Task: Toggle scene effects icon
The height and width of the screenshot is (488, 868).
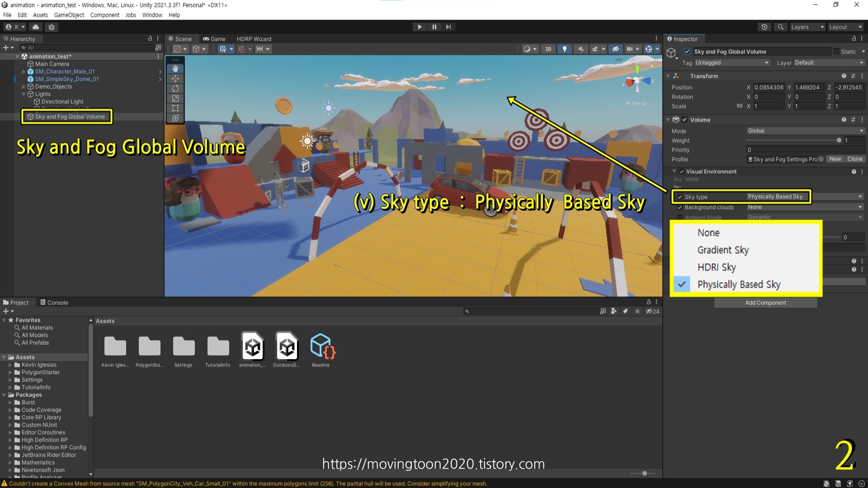Action: pyautogui.click(x=595, y=49)
